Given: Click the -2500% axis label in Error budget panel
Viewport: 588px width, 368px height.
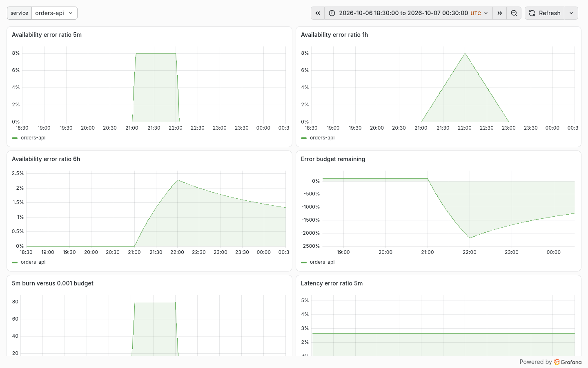Looking at the screenshot, I should pyautogui.click(x=310, y=246).
